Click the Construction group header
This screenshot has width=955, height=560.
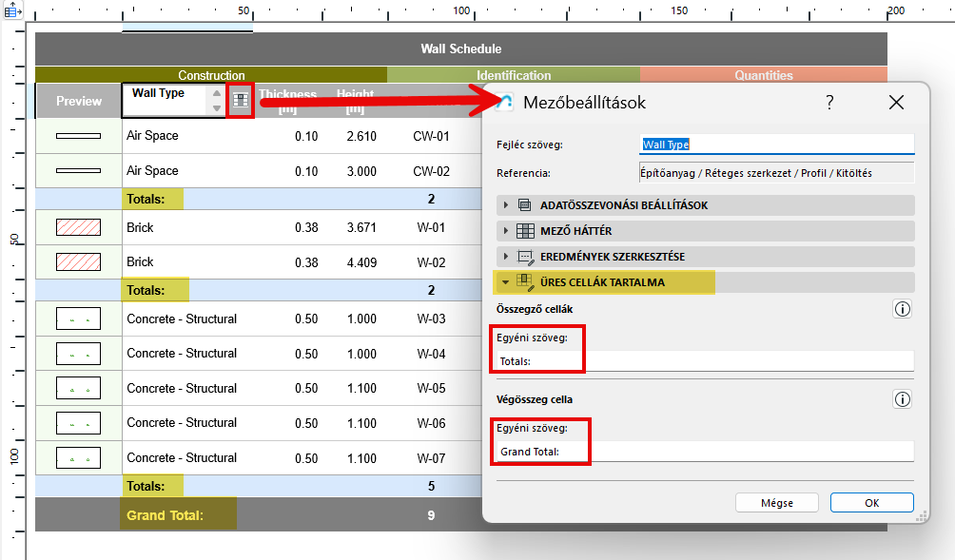pyautogui.click(x=211, y=75)
